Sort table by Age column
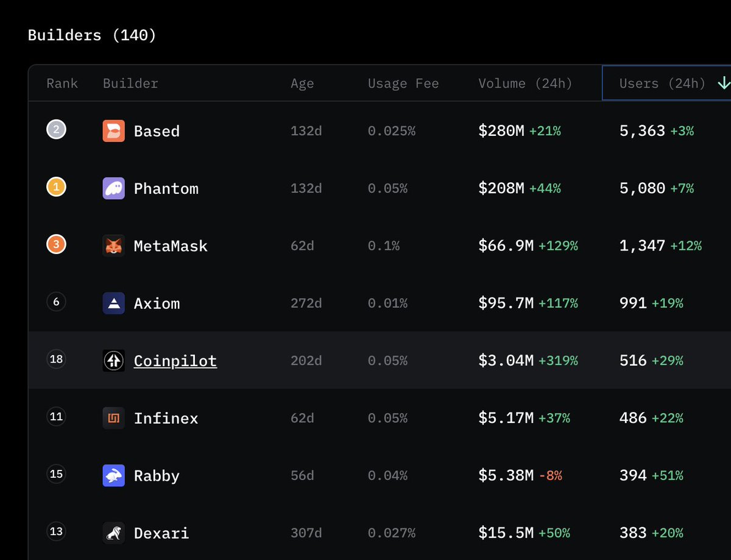The image size is (731, 560). pyautogui.click(x=302, y=83)
